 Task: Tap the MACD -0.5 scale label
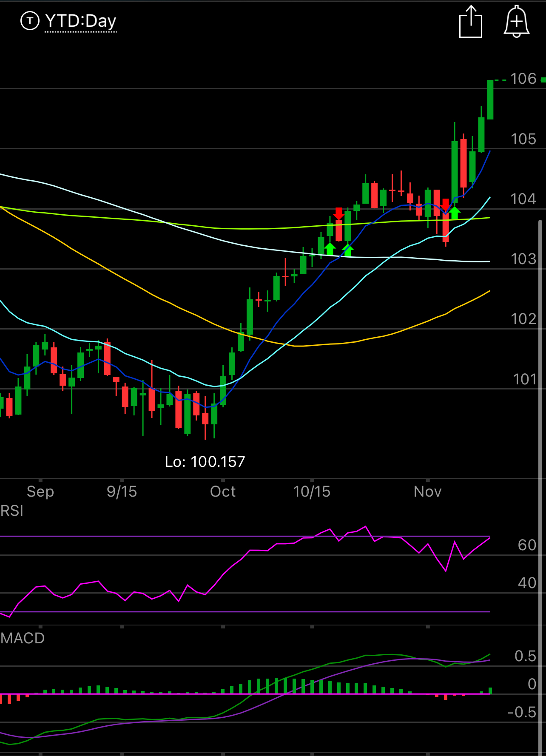(522, 712)
